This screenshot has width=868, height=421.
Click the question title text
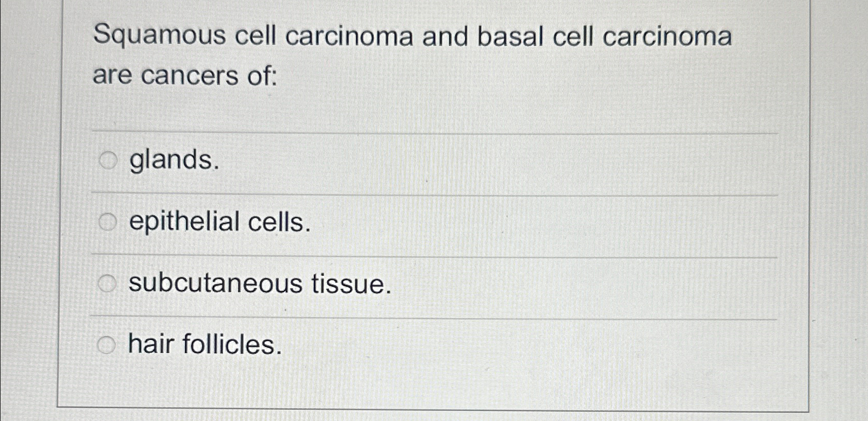(x=412, y=36)
